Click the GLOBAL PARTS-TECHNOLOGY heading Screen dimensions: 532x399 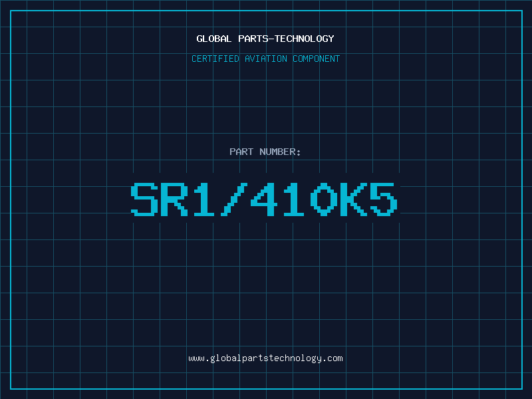pos(265,39)
